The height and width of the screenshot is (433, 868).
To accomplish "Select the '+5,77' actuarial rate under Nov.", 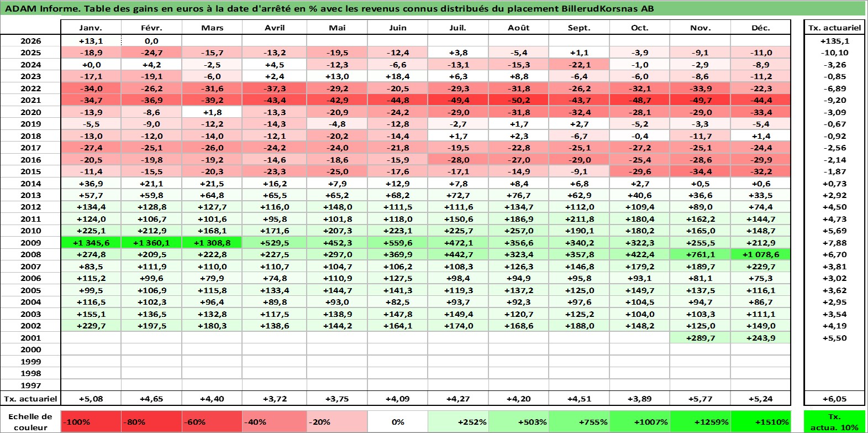I will (700, 399).
